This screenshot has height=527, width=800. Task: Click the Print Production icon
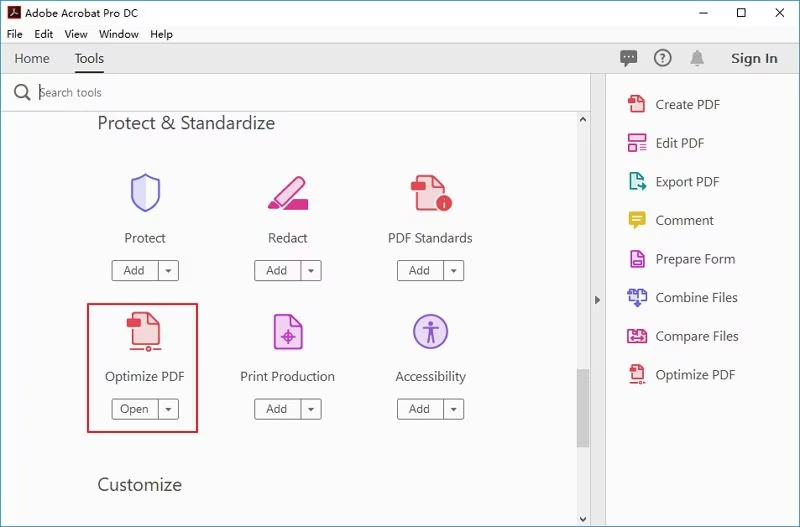point(288,332)
